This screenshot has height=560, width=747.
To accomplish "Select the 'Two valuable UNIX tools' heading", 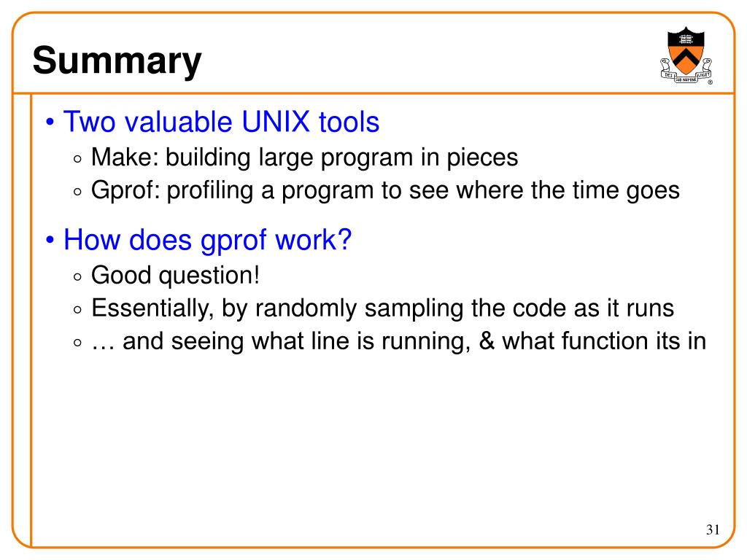I will (221, 122).
